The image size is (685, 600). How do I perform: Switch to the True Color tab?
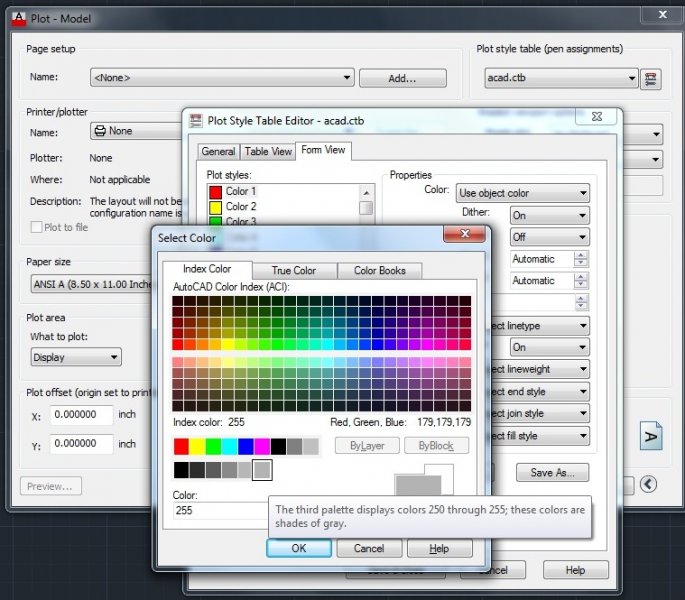coord(293,270)
